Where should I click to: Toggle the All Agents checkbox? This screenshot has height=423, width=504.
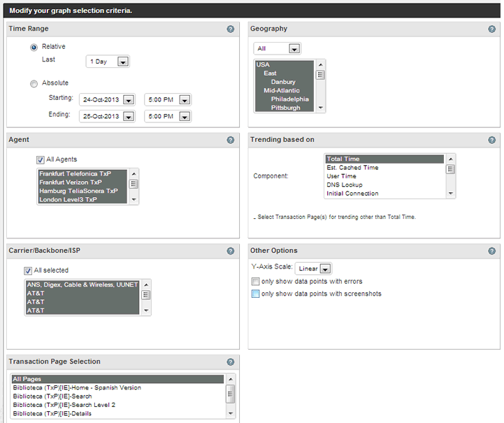[40, 159]
